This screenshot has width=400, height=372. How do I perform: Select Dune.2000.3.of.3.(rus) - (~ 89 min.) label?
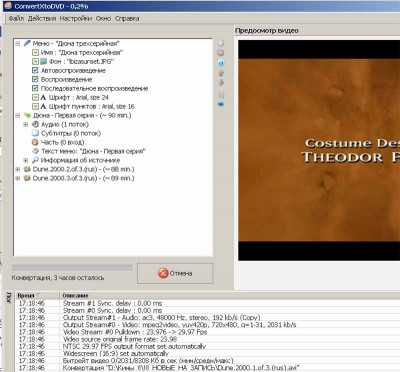point(83,178)
